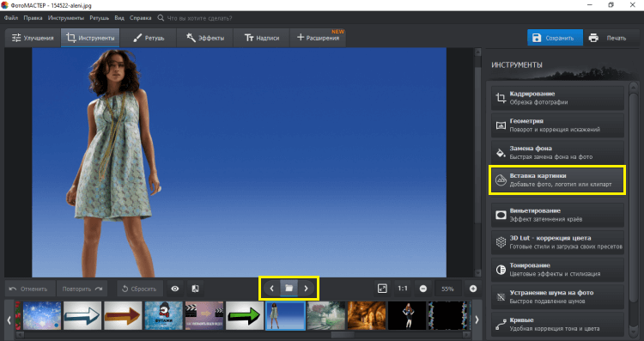644x341 pixels.
Task: Open the Виньетирование vignette tool
Action: point(557,215)
